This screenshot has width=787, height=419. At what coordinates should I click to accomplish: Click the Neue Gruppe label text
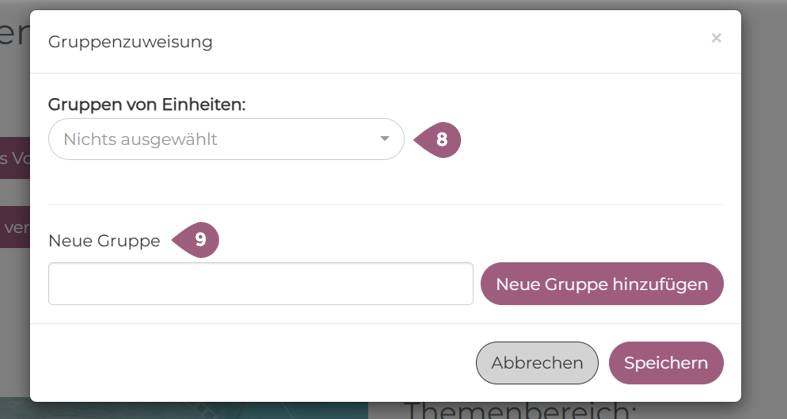(x=104, y=241)
